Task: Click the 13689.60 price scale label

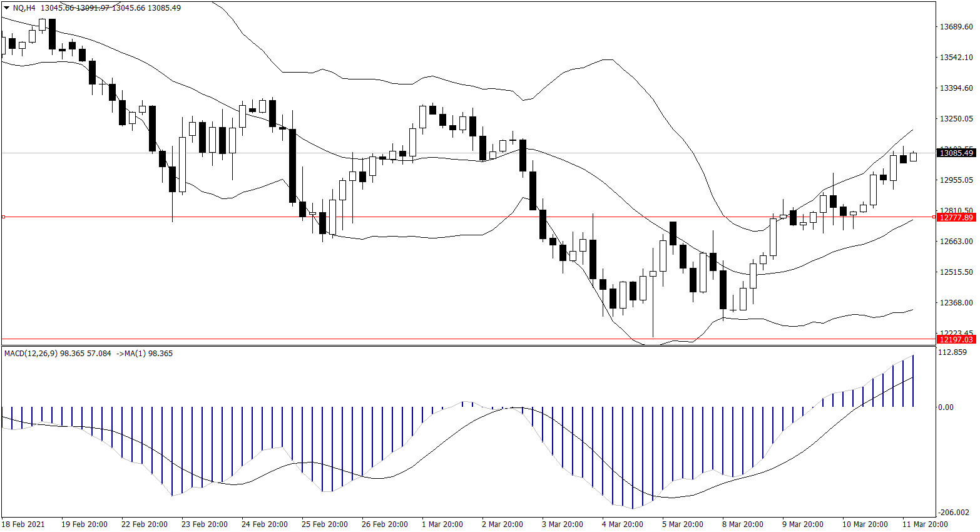Action: (956, 27)
